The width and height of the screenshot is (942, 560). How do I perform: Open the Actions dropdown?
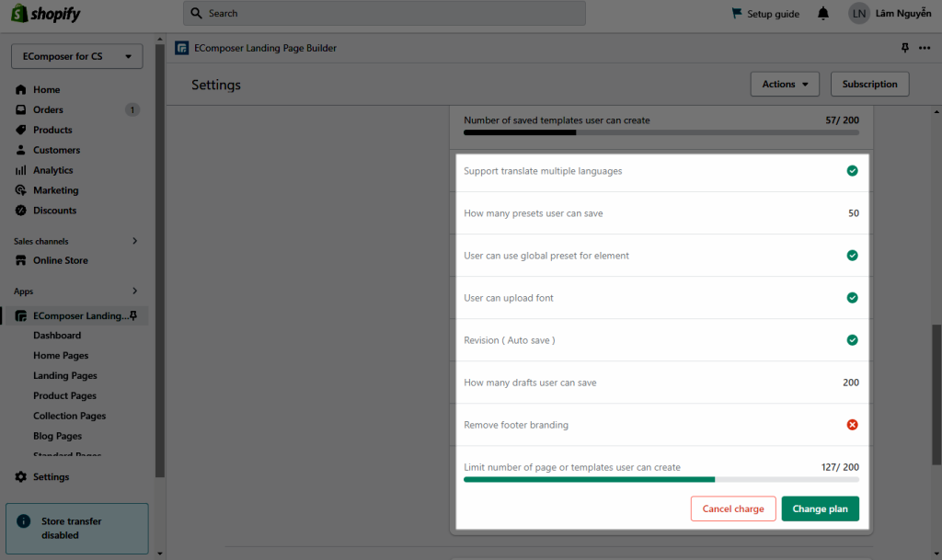point(785,84)
